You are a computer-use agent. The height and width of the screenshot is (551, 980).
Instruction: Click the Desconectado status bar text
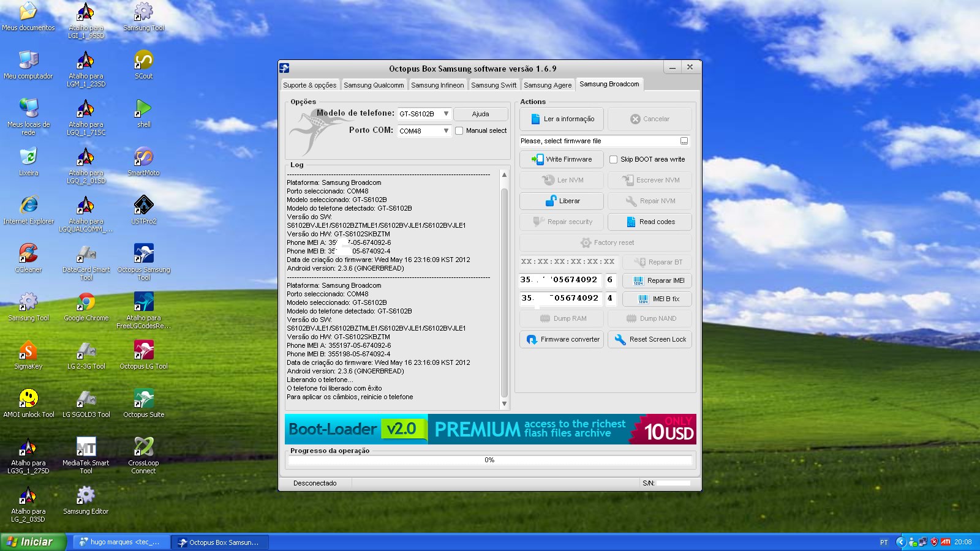[315, 483]
